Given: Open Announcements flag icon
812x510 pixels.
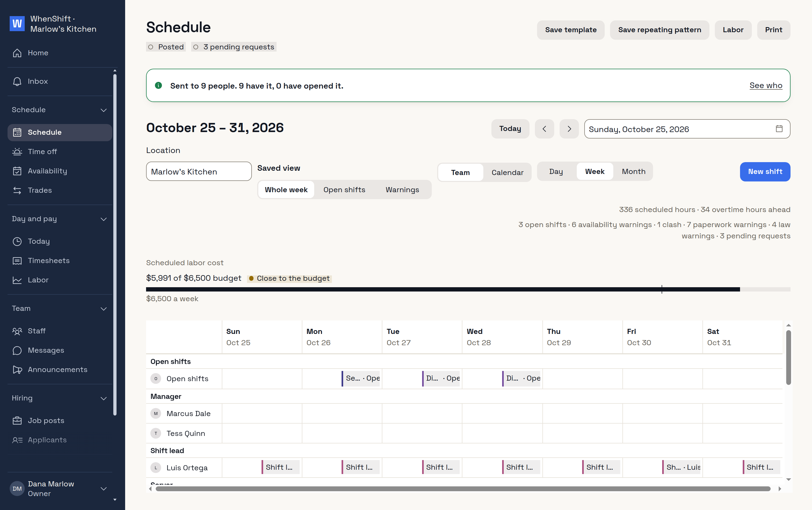Looking at the screenshot, I should pos(17,369).
